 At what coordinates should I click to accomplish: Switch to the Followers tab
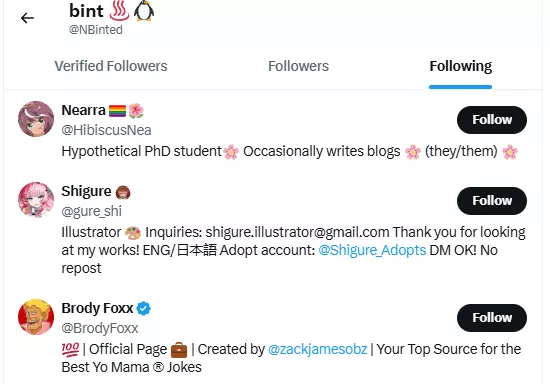click(299, 66)
